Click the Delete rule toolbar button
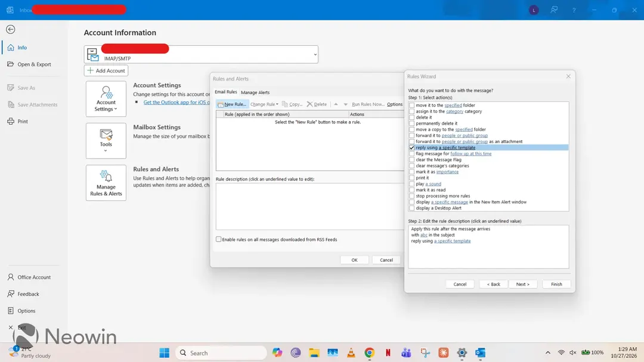The width and height of the screenshot is (644, 362). pos(317,104)
